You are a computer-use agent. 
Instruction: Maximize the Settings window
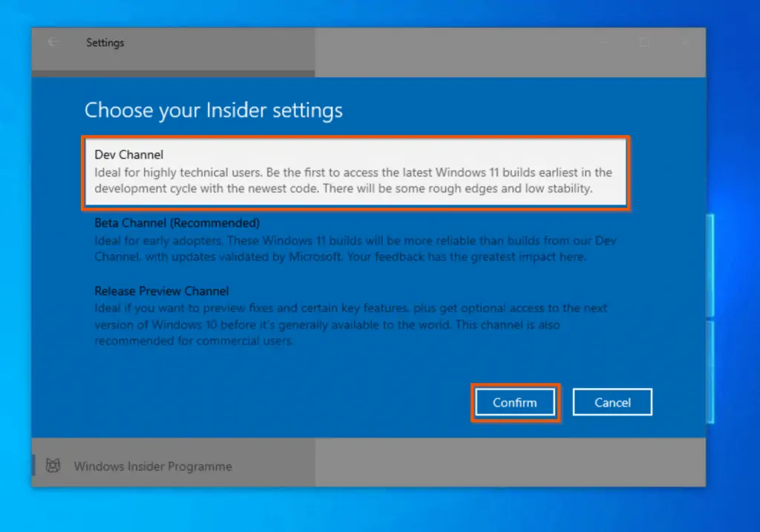pos(644,42)
